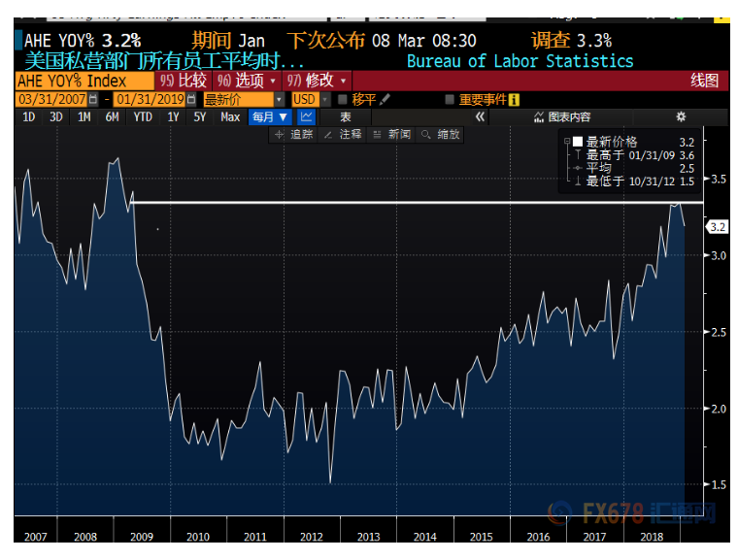
Task: Open the 每月 frequency dropdown
Action: pos(269,117)
